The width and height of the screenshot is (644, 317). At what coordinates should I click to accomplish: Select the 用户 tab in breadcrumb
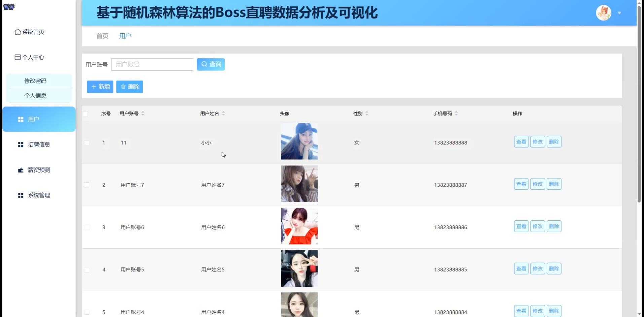pyautogui.click(x=125, y=36)
